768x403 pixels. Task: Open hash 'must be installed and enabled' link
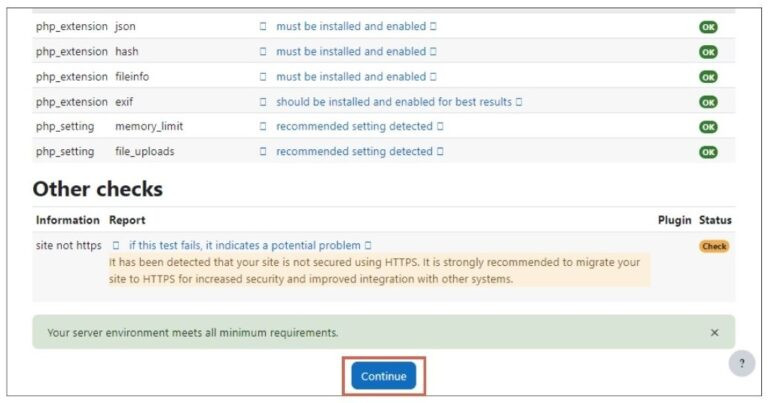pyautogui.click(x=351, y=51)
